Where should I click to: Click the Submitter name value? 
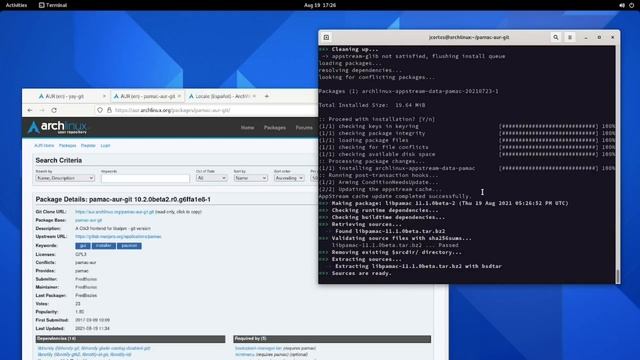click(x=86, y=279)
